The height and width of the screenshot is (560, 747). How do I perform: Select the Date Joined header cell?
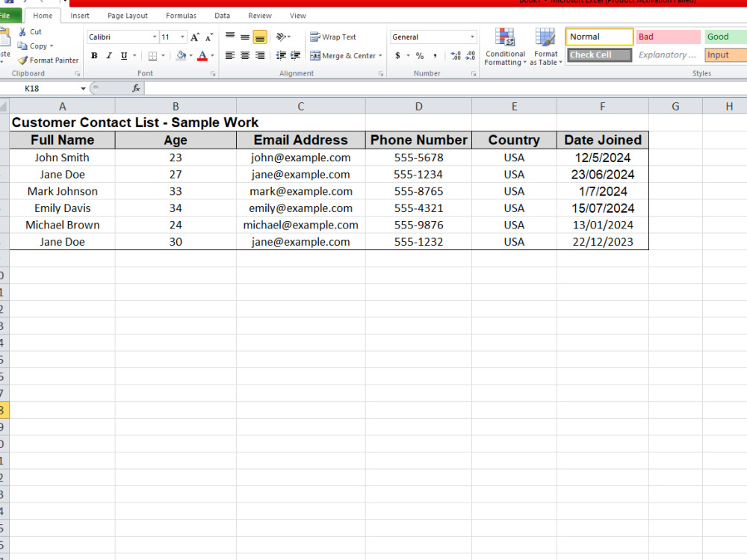603,140
